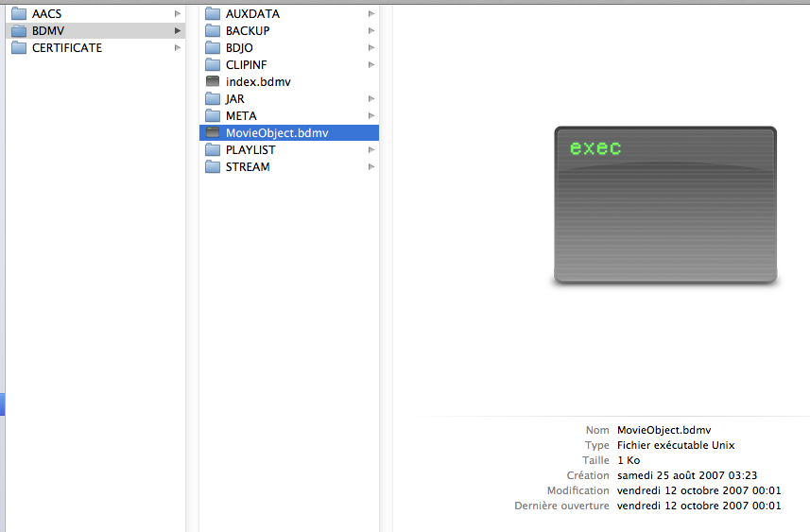Select the JAR folder name
This screenshot has width=810, height=532.
pyautogui.click(x=235, y=99)
